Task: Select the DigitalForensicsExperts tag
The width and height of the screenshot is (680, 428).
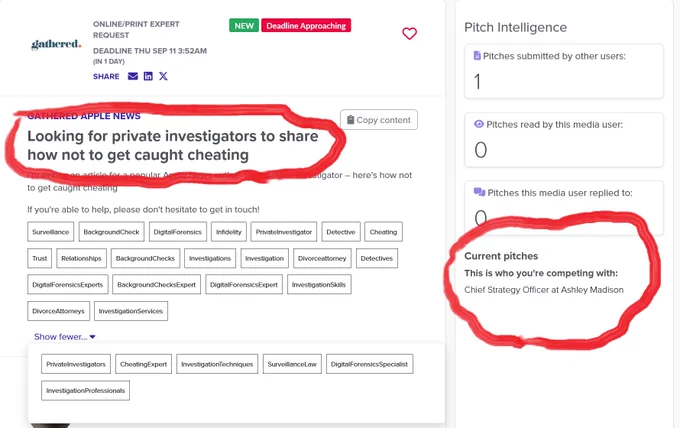Action: [x=68, y=285]
